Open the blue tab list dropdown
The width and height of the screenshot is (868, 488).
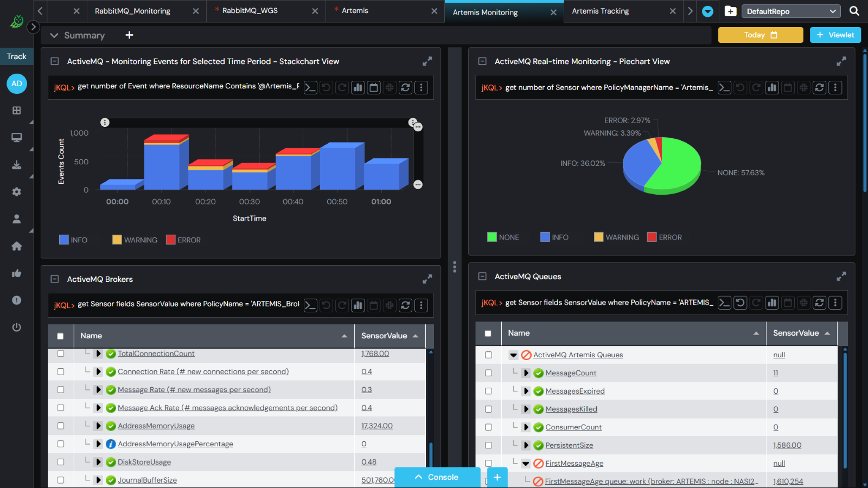[707, 11]
